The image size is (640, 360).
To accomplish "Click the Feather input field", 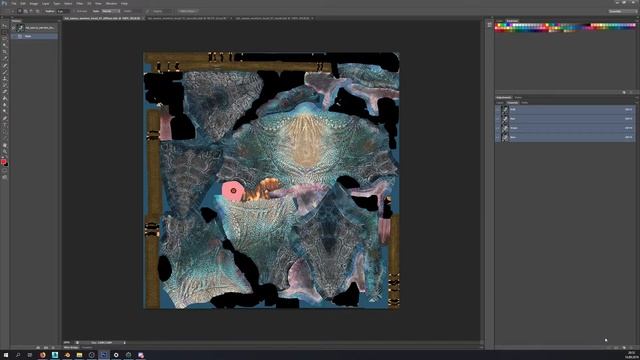I will [x=63, y=11].
